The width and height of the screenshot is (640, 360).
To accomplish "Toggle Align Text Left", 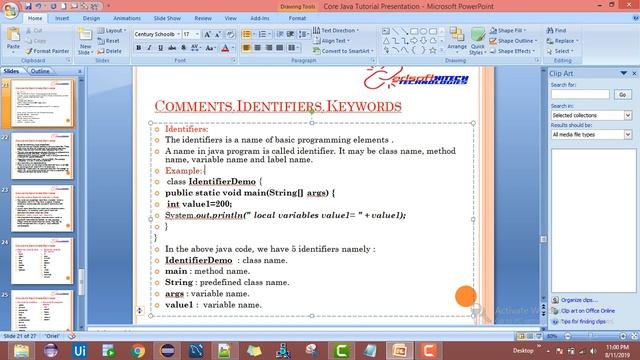I will (x=246, y=48).
